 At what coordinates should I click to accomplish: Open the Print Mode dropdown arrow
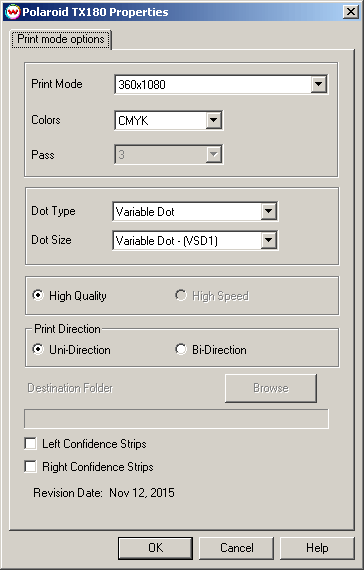coord(318,84)
